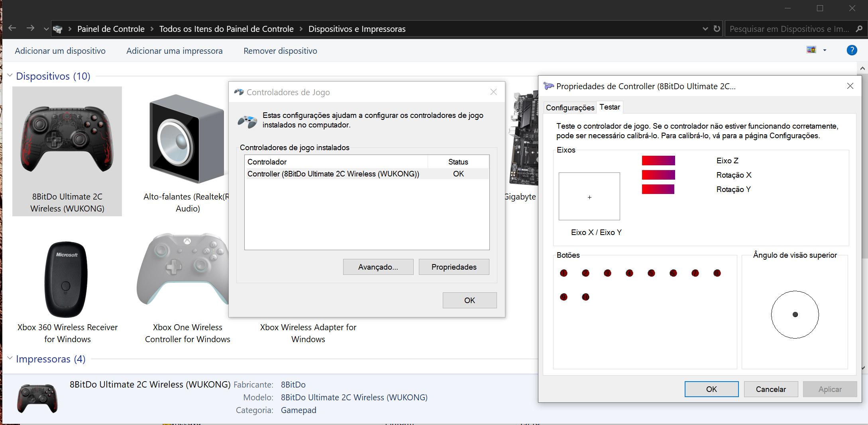
Task: Click the Controlador column header
Action: point(336,162)
